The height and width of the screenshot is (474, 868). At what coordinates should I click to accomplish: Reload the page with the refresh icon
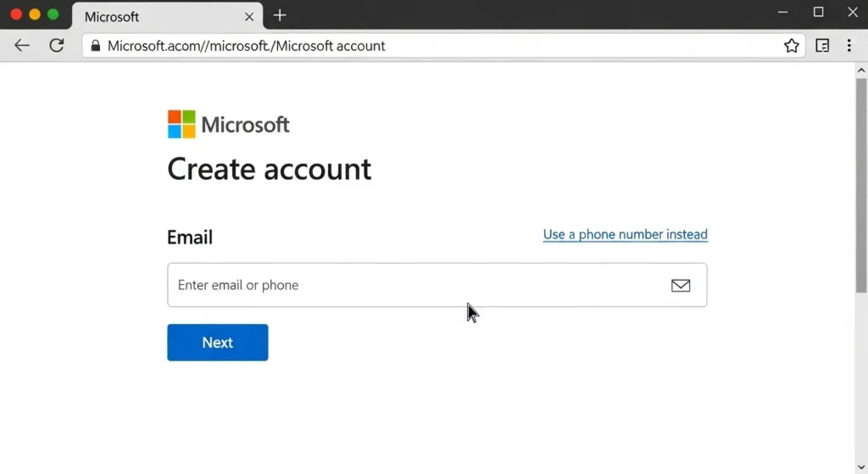coord(57,46)
